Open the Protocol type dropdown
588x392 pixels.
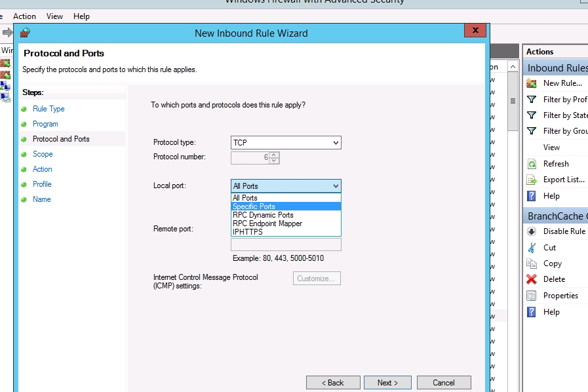pos(286,143)
